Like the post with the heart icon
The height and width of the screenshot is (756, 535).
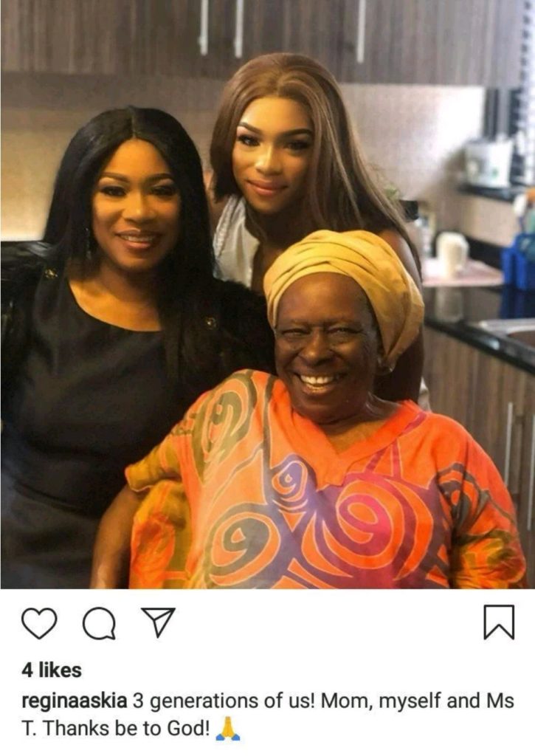click(x=40, y=623)
